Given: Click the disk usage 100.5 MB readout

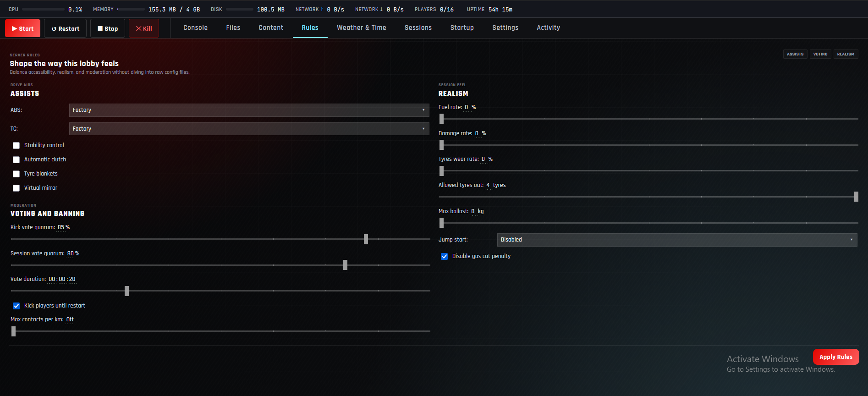Looking at the screenshot, I should (x=271, y=10).
